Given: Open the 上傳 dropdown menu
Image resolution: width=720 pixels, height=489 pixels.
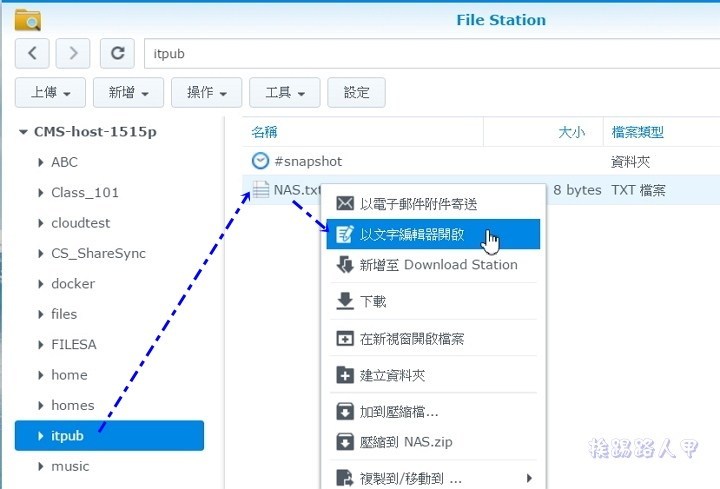Looking at the screenshot, I should [51, 93].
